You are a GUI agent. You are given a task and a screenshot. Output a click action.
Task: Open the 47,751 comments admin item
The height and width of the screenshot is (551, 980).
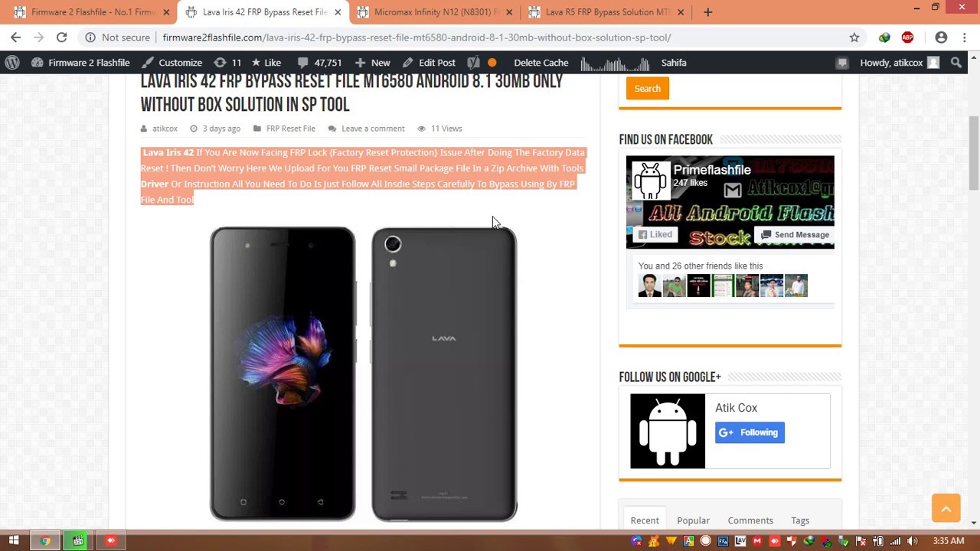point(319,63)
